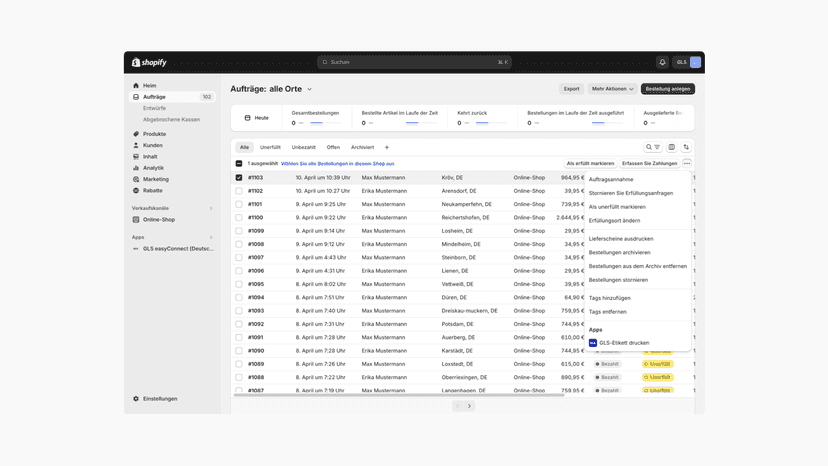
Task: Click the Einstellungen gear icon
Action: (136, 399)
